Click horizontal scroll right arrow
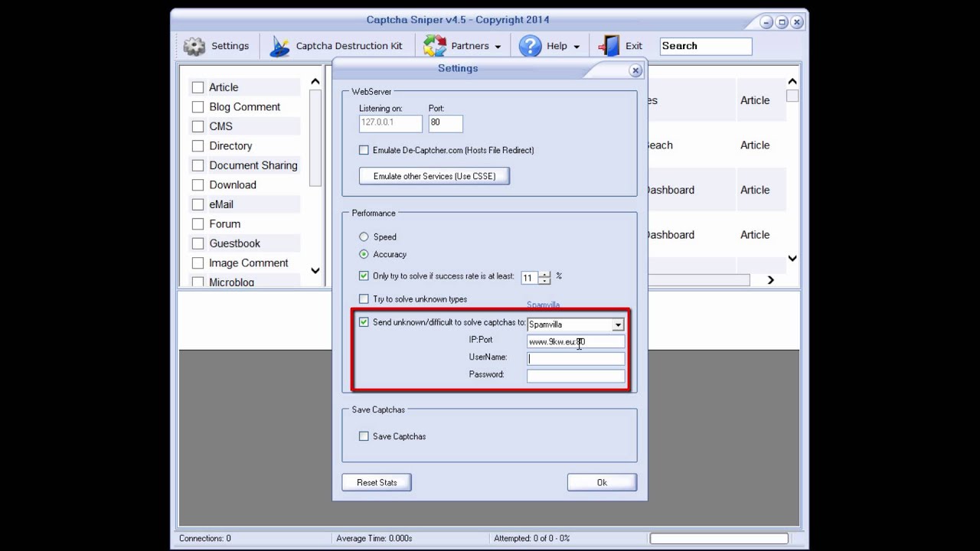 pos(771,281)
